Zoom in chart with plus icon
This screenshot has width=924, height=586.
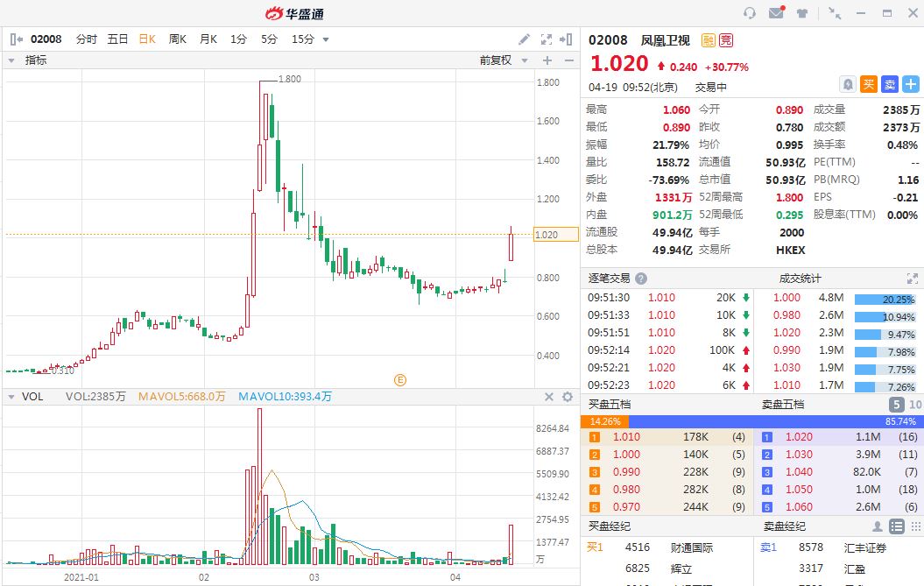pos(547,60)
